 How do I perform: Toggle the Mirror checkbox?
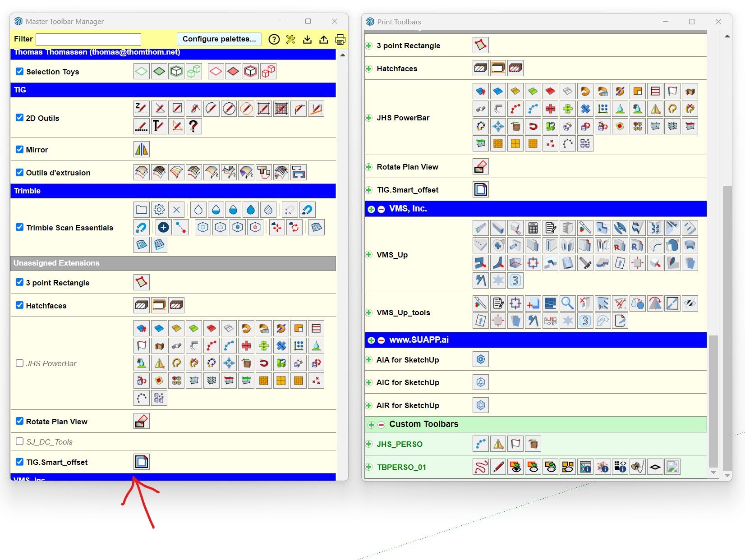(x=19, y=149)
